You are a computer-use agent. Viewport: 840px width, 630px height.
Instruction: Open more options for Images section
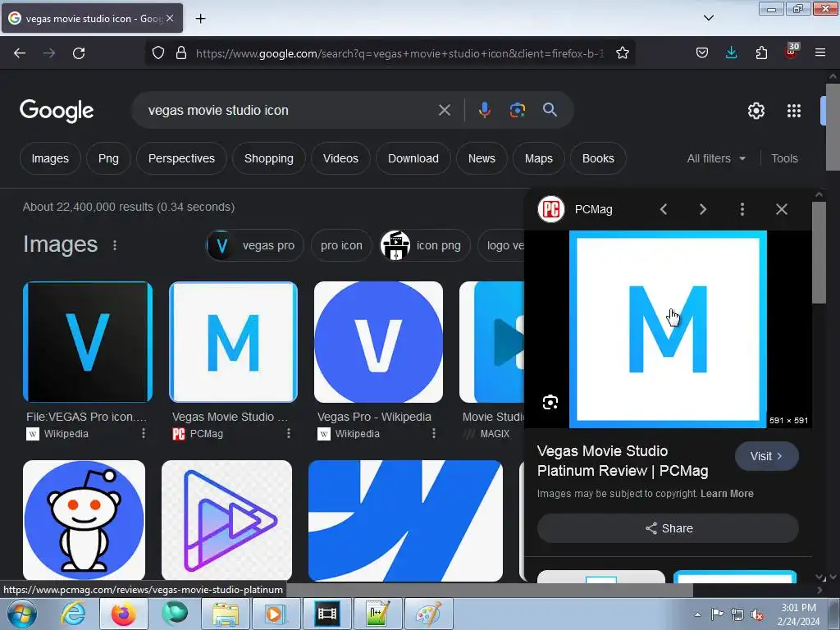click(115, 244)
